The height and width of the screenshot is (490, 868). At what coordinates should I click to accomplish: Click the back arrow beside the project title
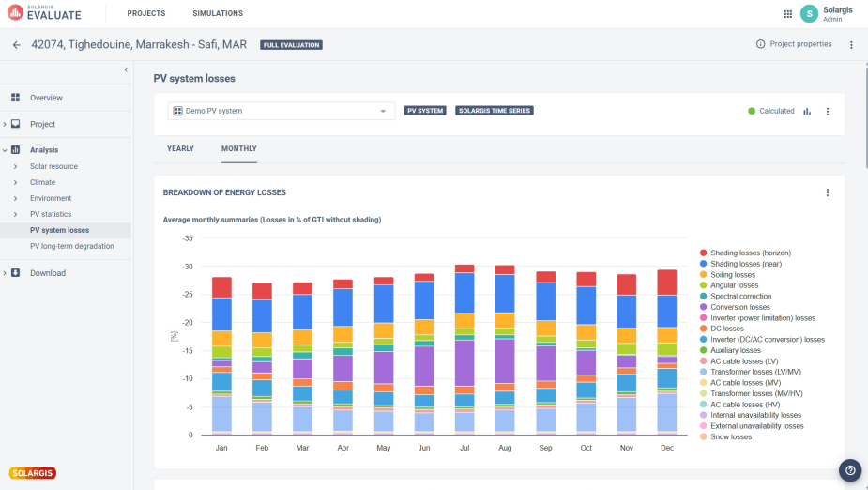click(17, 45)
